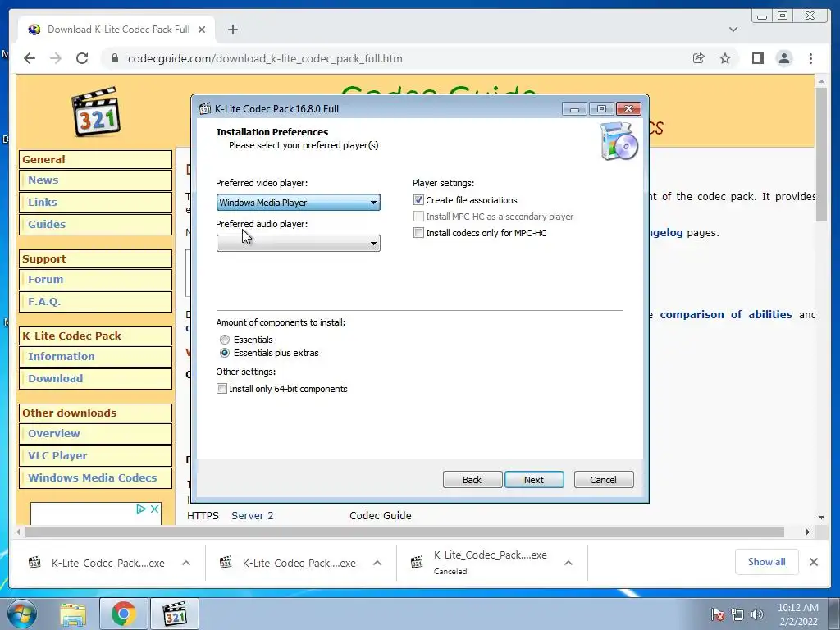
Task: Open K-Lite Information sidebar item
Action: (95, 357)
